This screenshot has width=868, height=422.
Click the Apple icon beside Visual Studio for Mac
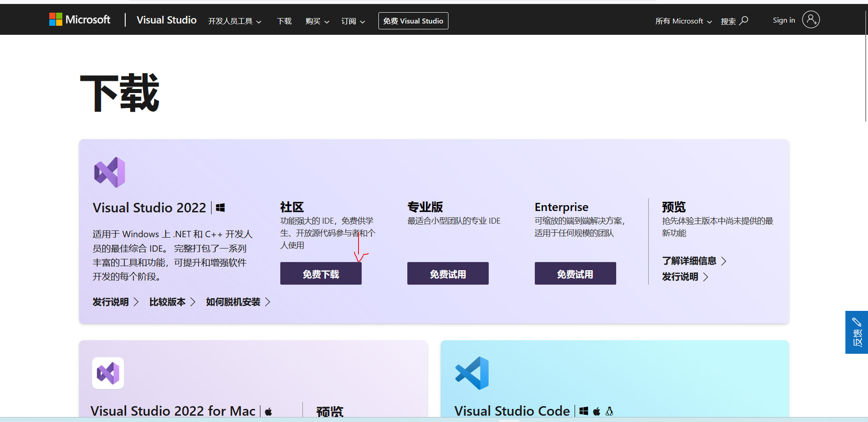coord(269,412)
